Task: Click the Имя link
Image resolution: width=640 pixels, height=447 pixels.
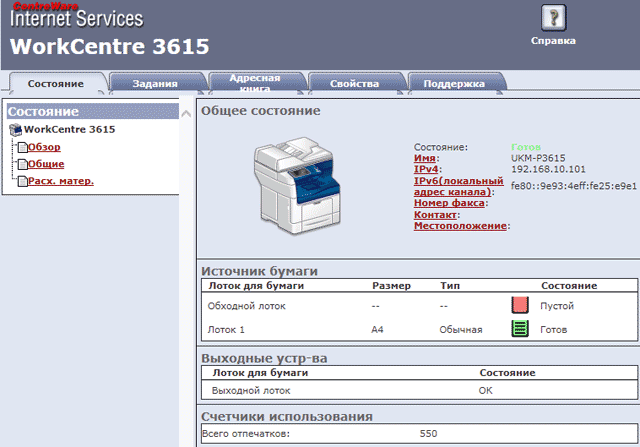Action: pos(424,158)
